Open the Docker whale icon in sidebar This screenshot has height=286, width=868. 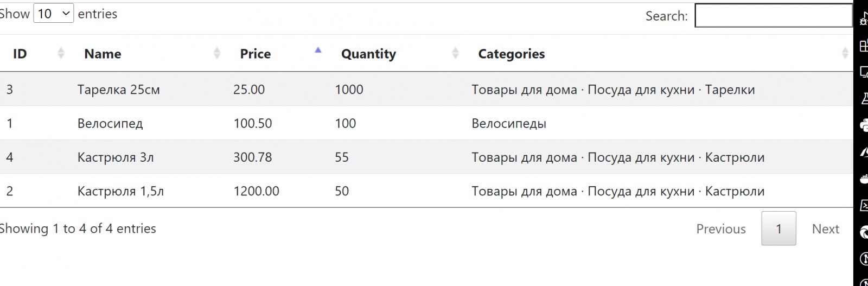[x=864, y=179]
